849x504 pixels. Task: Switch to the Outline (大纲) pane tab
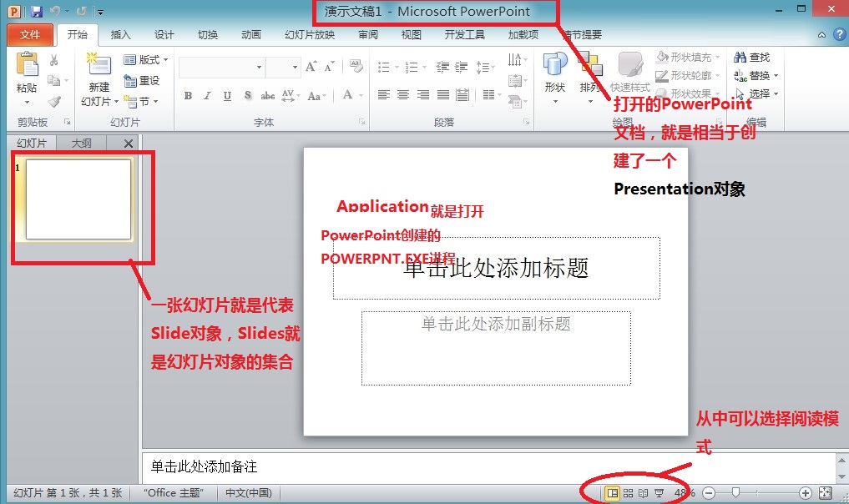click(x=82, y=144)
